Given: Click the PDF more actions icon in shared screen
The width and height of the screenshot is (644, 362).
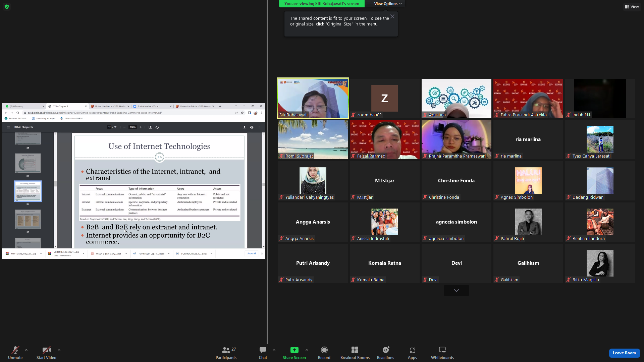Looking at the screenshot, I should pos(259,127).
